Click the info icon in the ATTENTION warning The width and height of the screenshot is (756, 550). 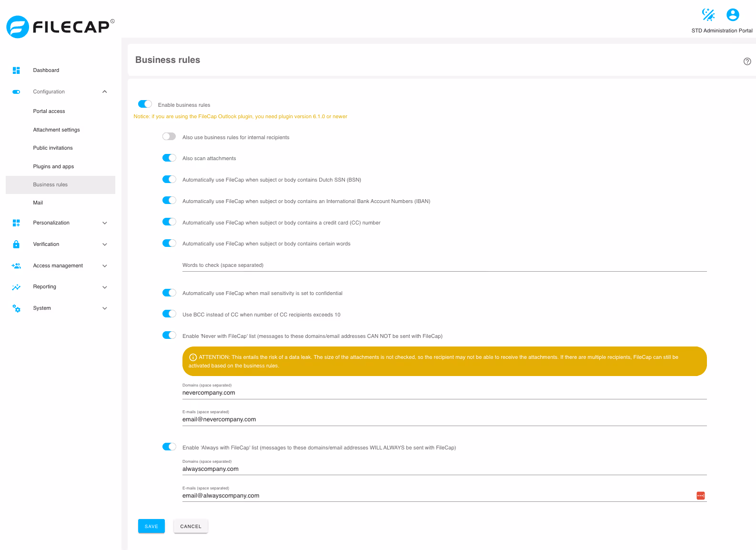(193, 357)
